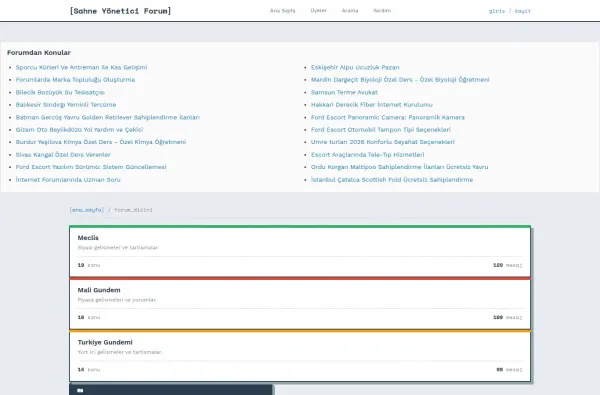Open topic Samsun Terme Avukat
This screenshot has height=395, width=600.
click(x=344, y=92)
